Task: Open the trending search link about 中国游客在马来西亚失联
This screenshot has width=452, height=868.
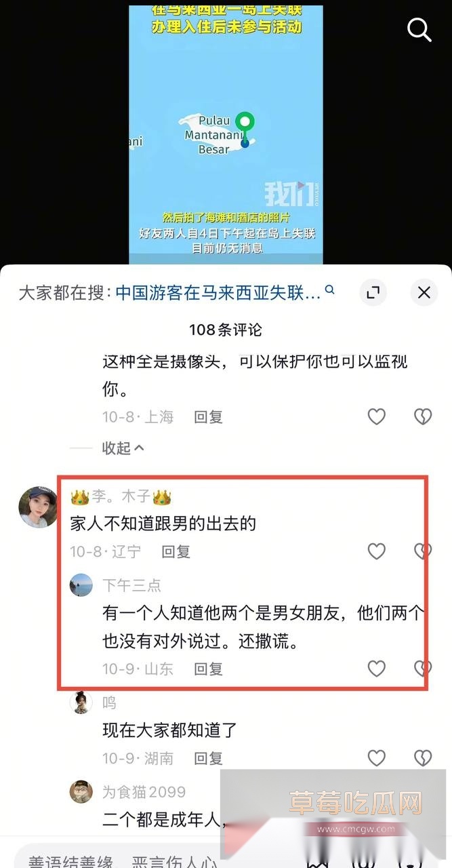Action: click(x=218, y=292)
